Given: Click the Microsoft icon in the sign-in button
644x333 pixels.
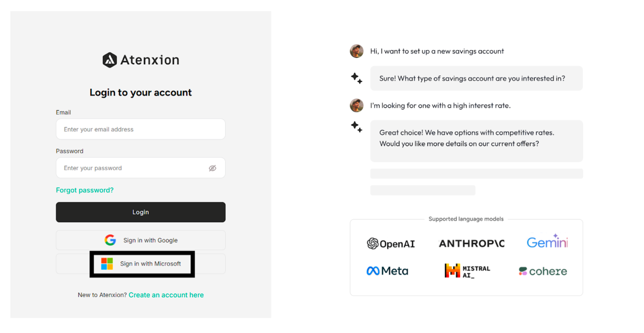Looking at the screenshot, I should pyautogui.click(x=108, y=264).
